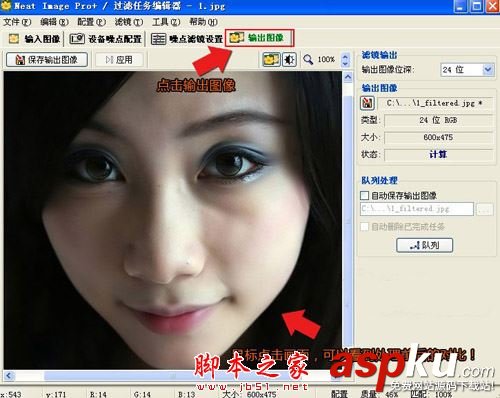Close the Neat Image window
This screenshot has width=500, height=398.
(493, 6)
